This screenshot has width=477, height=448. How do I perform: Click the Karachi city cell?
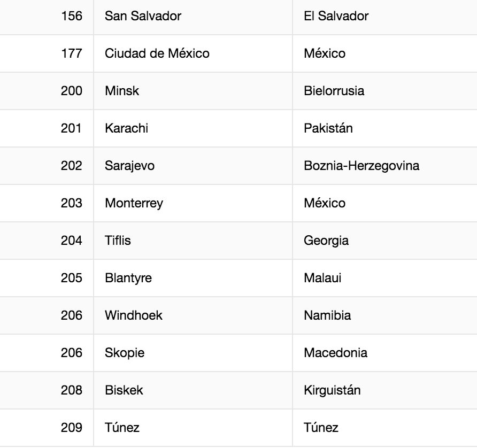coord(127,128)
